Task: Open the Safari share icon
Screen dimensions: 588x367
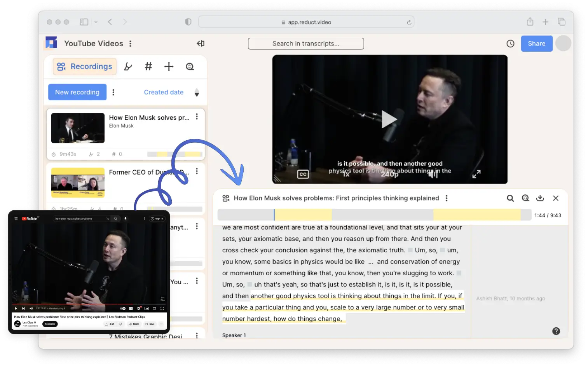Action: pyautogui.click(x=530, y=22)
